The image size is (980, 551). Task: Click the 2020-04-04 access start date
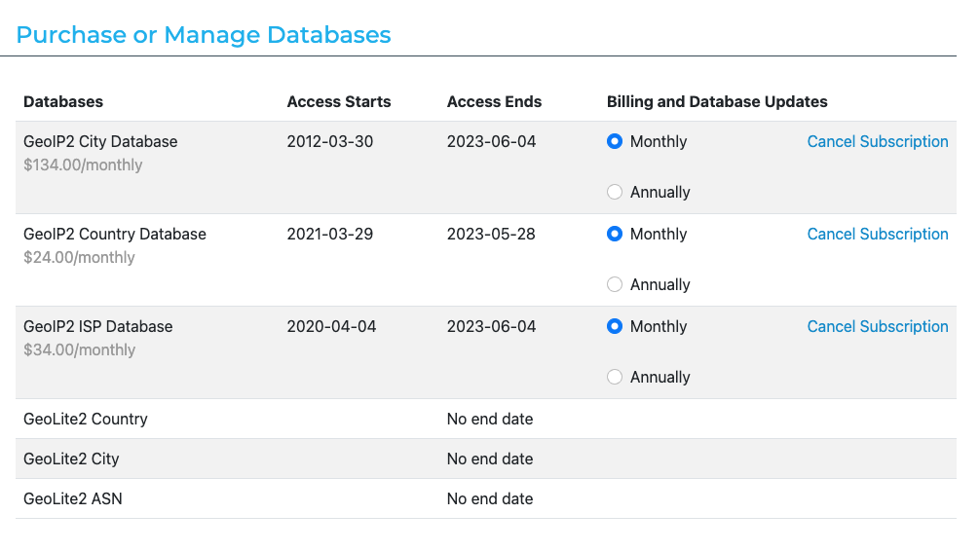click(331, 327)
